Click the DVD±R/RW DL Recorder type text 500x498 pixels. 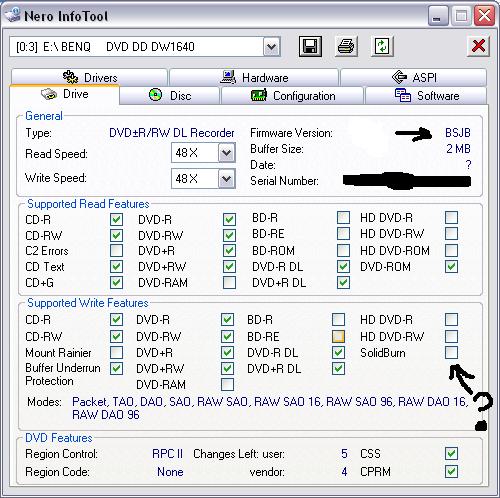pos(172,133)
